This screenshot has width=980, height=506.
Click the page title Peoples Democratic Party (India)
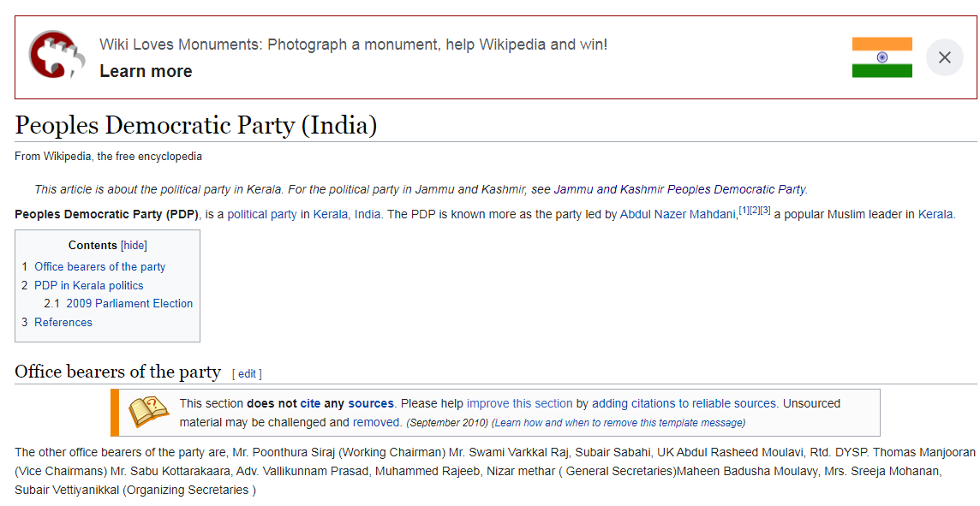tap(196, 126)
